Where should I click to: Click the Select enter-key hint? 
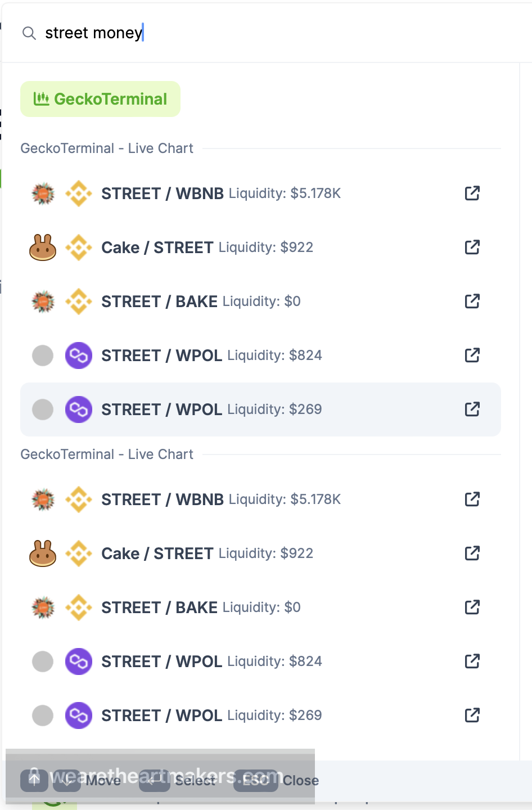tap(155, 780)
